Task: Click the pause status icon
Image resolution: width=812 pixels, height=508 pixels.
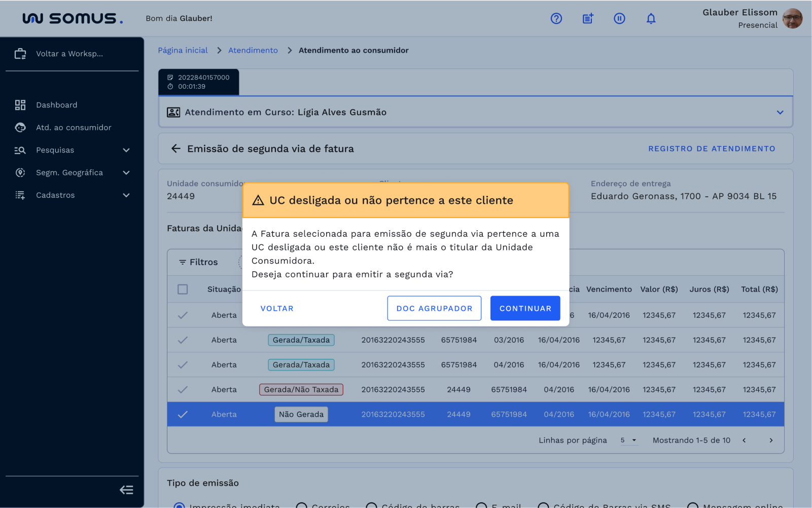Action: 619,19
